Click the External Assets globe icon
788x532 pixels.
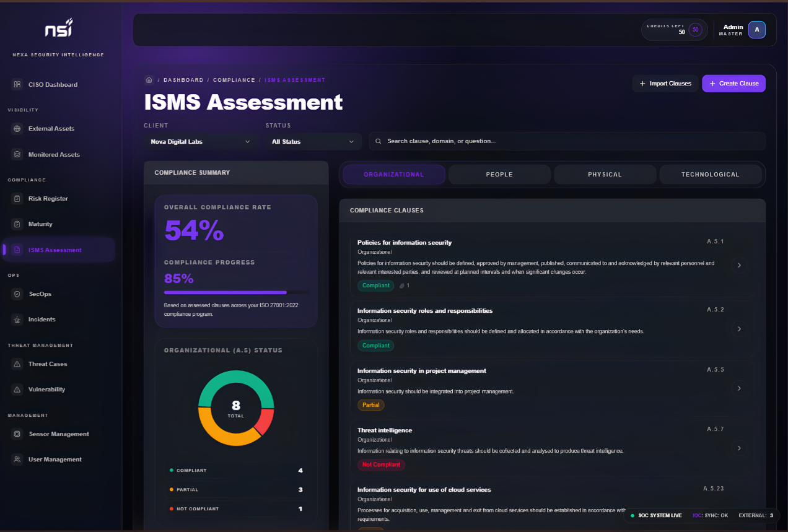click(17, 129)
